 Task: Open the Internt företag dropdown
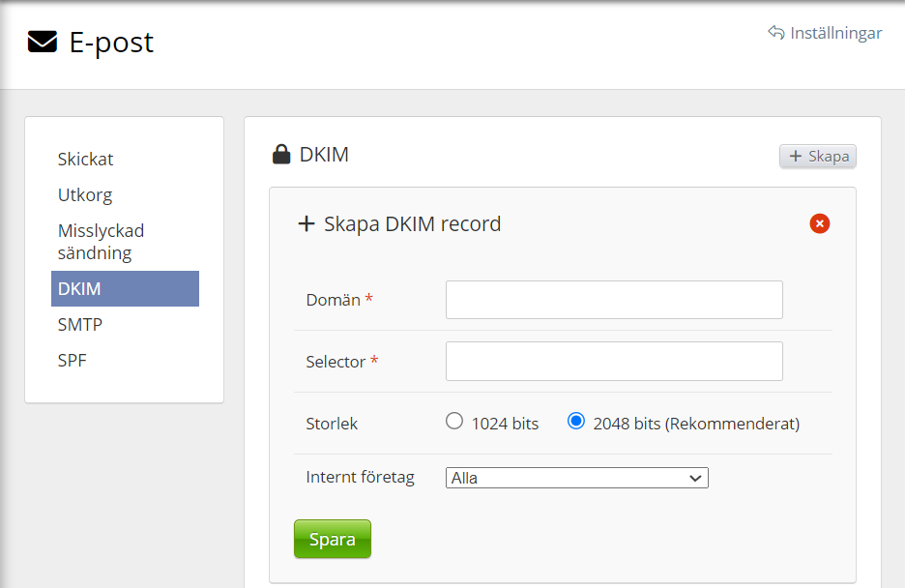(x=577, y=478)
